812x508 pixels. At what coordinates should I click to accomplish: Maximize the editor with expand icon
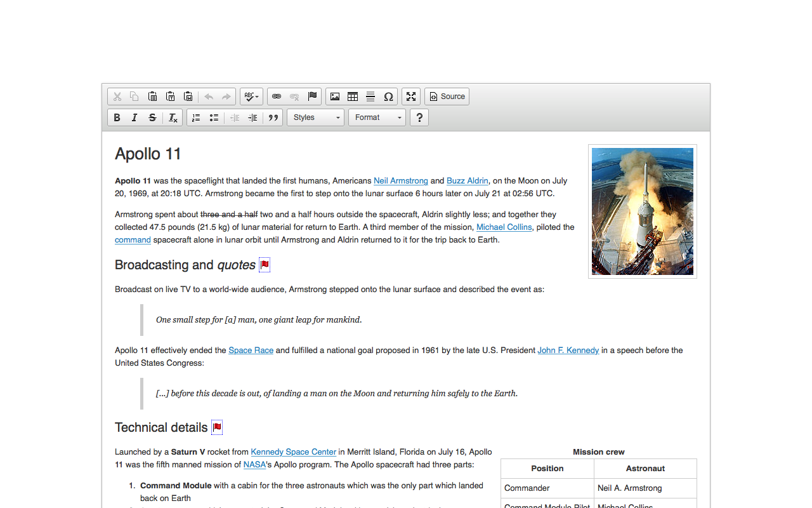pos(411,97)
